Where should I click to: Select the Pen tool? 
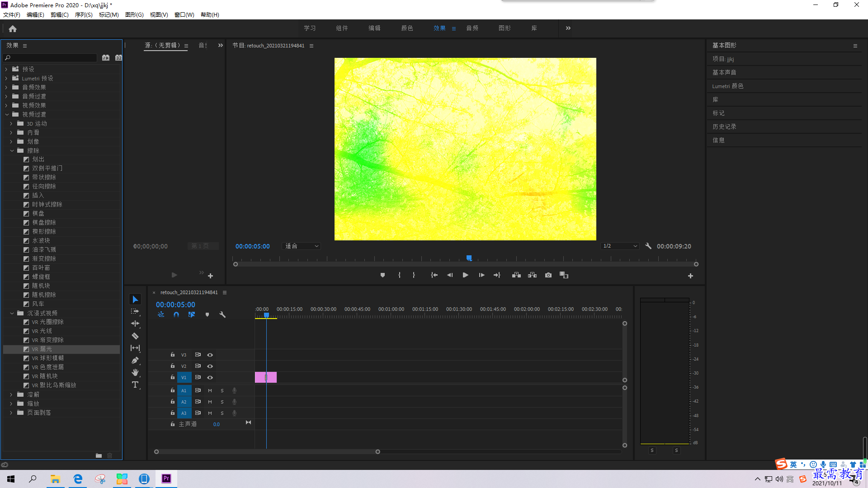click(135, 360)
